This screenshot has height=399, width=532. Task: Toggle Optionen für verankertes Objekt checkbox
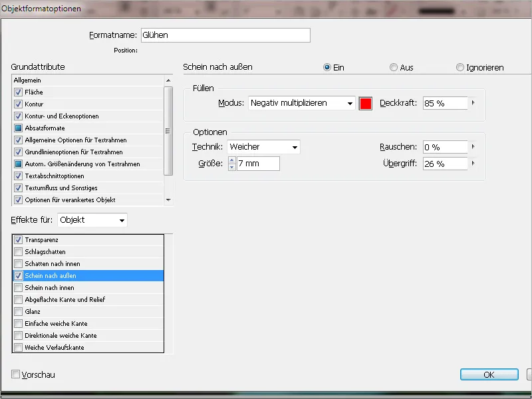click(x=19, y=200)
